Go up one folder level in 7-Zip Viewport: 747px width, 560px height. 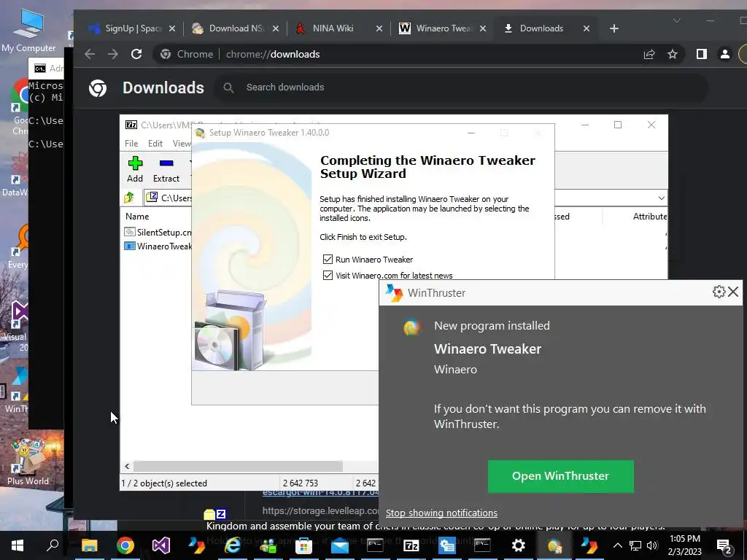pyautogui.click(x=129, y=197)
